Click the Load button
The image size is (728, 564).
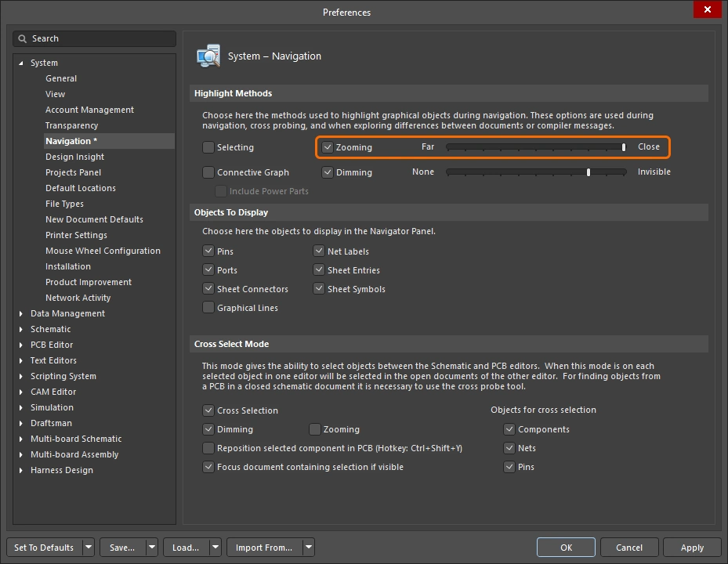click(186, 548)
